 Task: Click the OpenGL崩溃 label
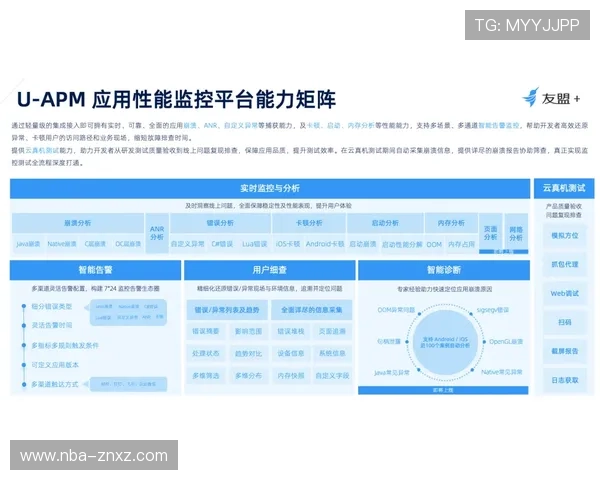(x=506, y=341)
